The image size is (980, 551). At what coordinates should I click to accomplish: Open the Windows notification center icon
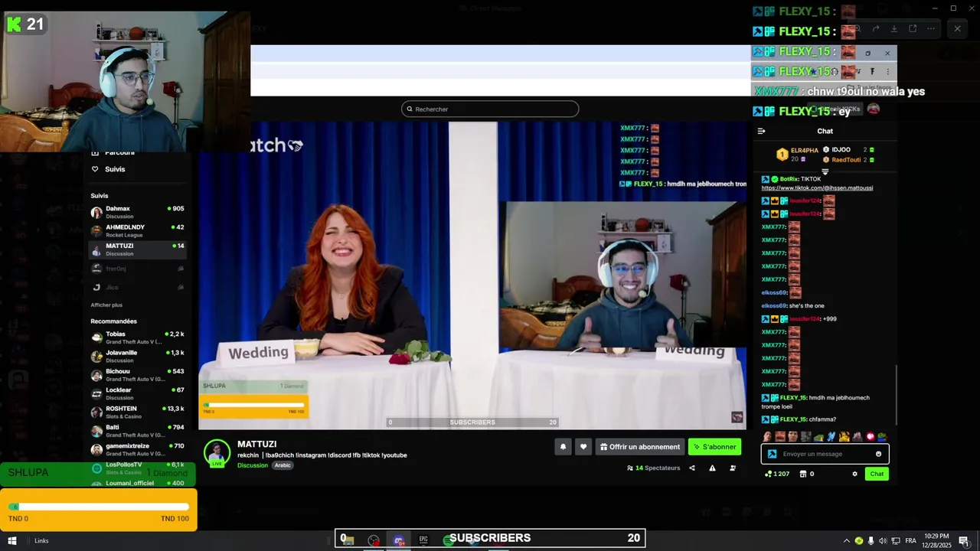coord(963,541)
